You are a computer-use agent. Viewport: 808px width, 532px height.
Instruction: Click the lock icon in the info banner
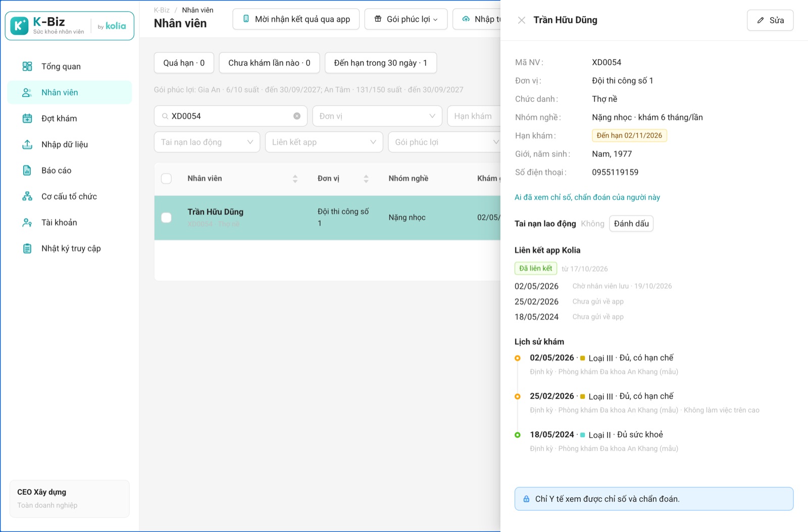pyautogui.click(x=526, y=499)
